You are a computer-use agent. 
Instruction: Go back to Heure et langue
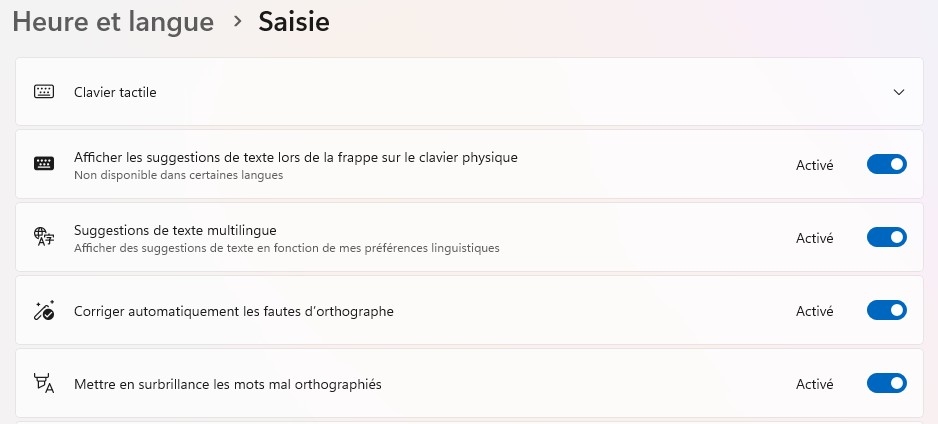pyautogui.click(x=113, y=21)
